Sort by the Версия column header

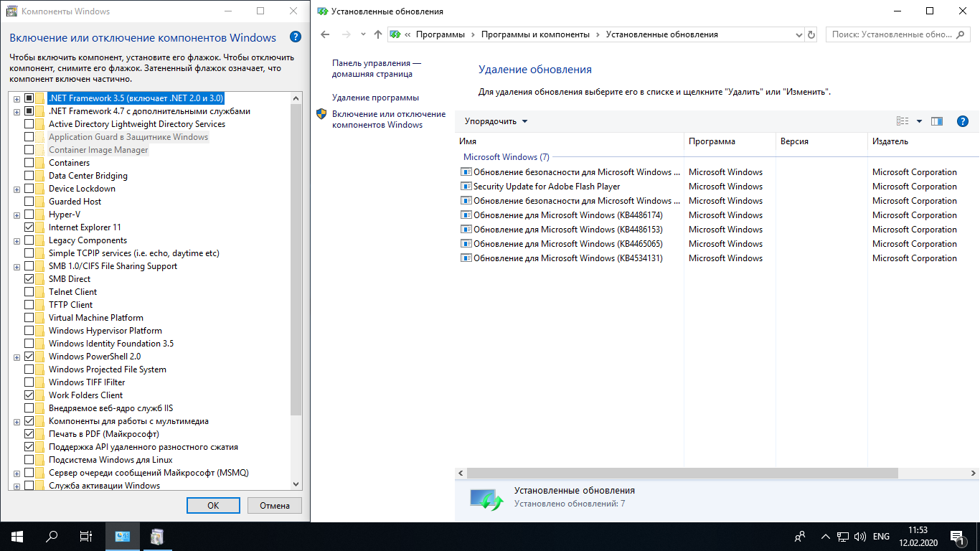822,141
